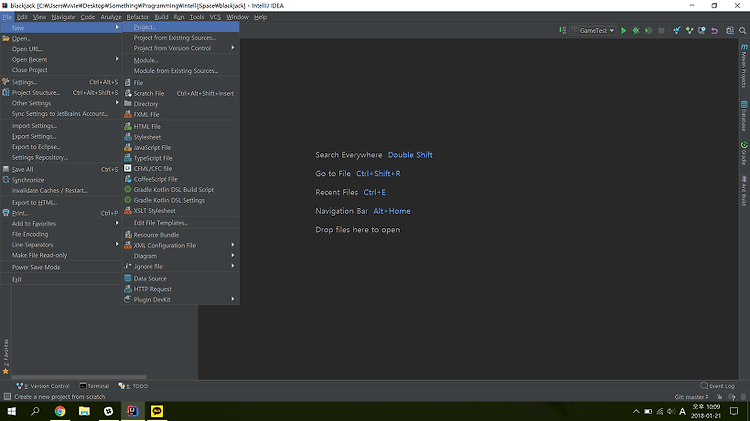Click the stop process icon
Screen dimensions: 750x421
point(661,31)
